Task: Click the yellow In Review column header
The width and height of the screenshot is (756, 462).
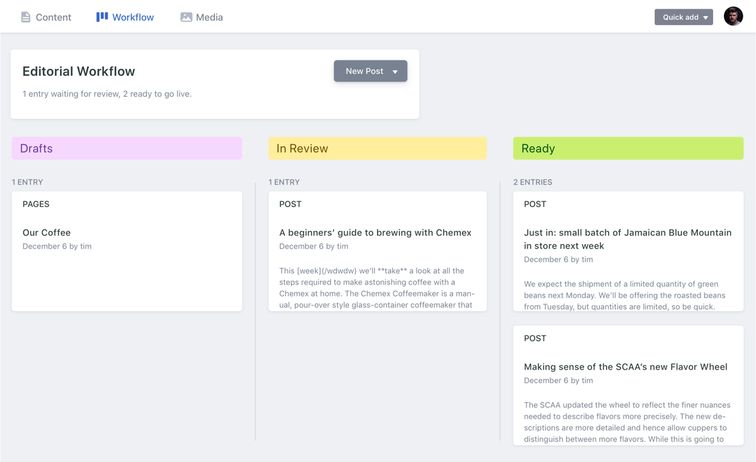Action: [x=377, y=148]
